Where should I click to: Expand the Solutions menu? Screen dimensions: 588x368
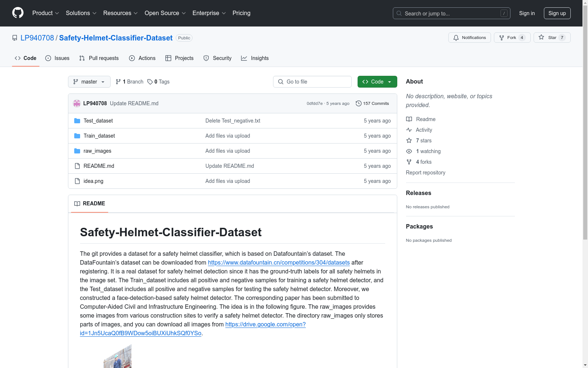(x=81, y=13)
